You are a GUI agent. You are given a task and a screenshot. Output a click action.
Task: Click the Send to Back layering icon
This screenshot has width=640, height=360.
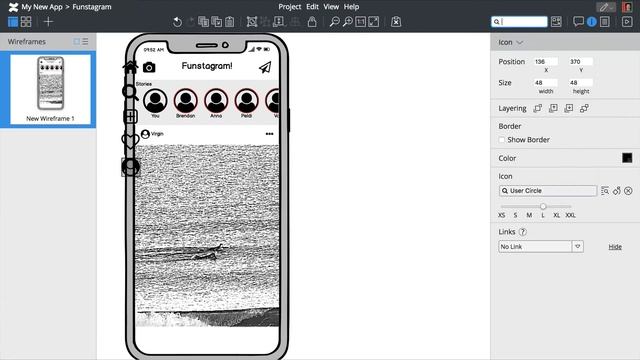(x=584, y=108)
